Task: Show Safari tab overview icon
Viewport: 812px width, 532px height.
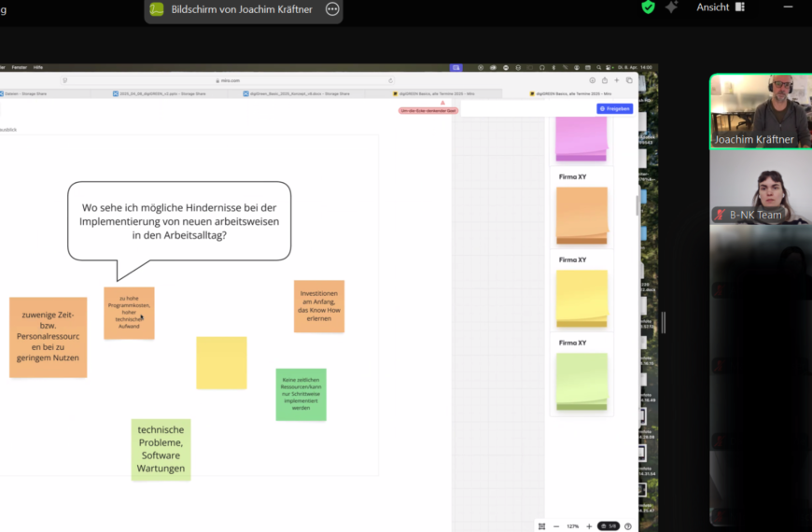Action: click(629, 80)
